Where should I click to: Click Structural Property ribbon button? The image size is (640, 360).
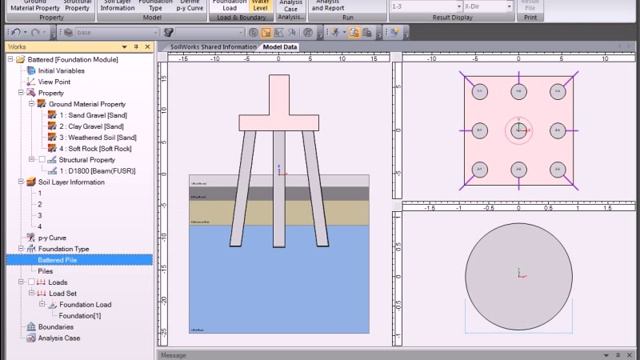[x=77, y=6]
